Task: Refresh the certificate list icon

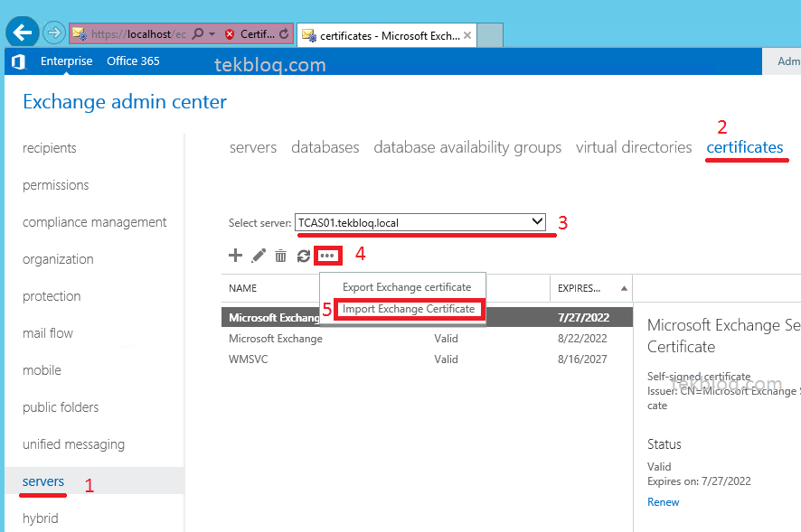Action: click(304, 256)
